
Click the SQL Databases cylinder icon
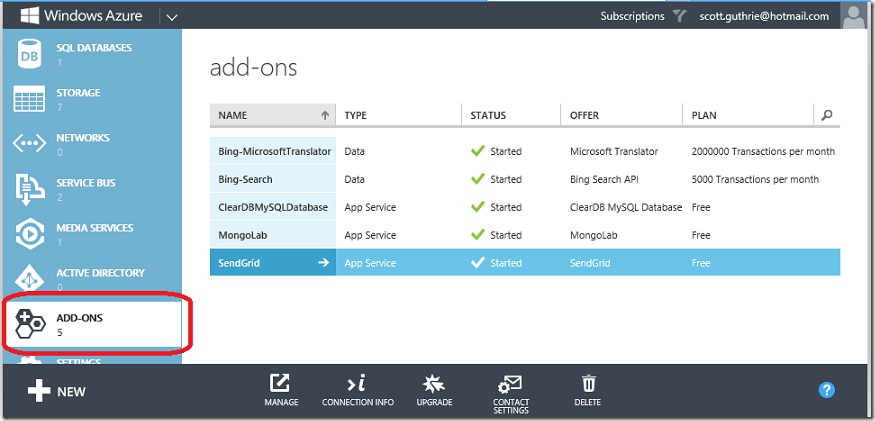[28, 54]
